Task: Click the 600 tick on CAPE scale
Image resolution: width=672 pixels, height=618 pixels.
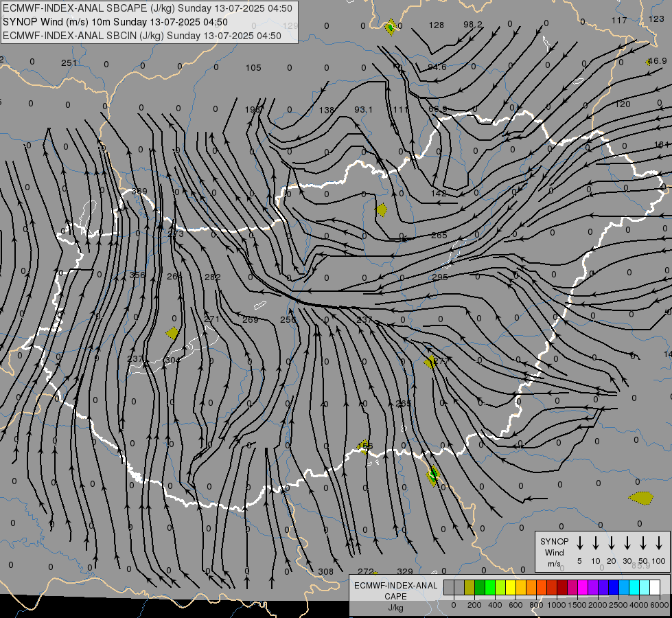Action: [515, 605]
